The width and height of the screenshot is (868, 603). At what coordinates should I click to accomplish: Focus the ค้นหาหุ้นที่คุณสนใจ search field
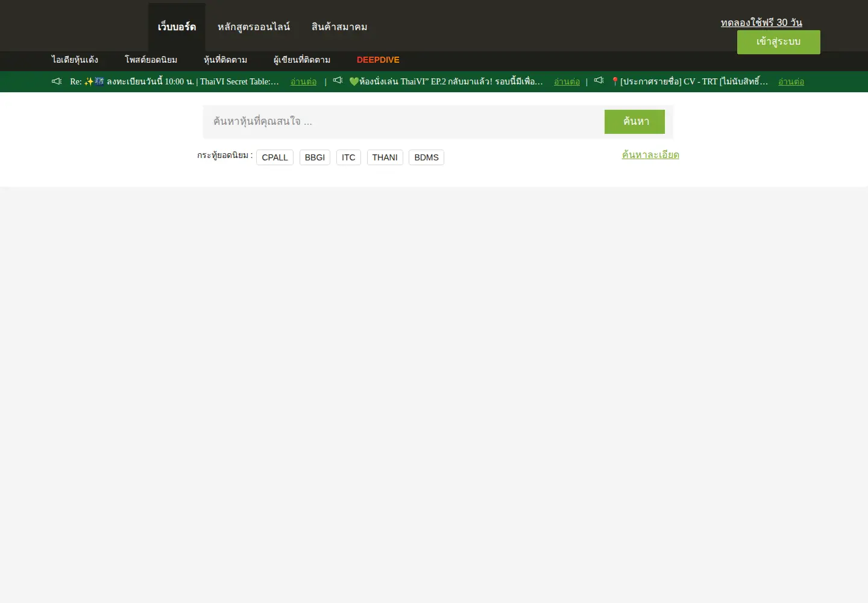point(404,122)
